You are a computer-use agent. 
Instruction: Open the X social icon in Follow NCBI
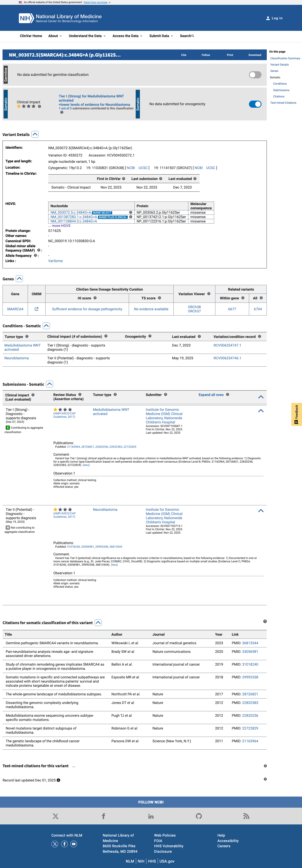55,816
